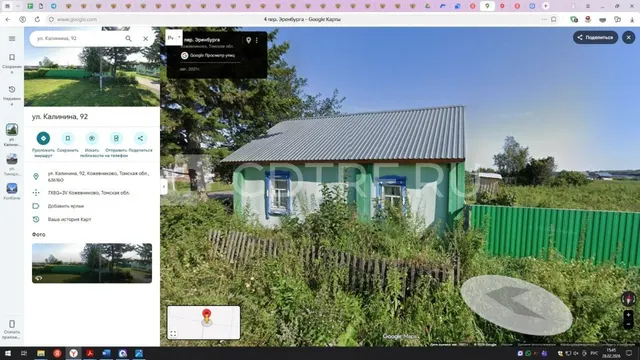Go back with the browser back arrow

click(x=8, y=19)
